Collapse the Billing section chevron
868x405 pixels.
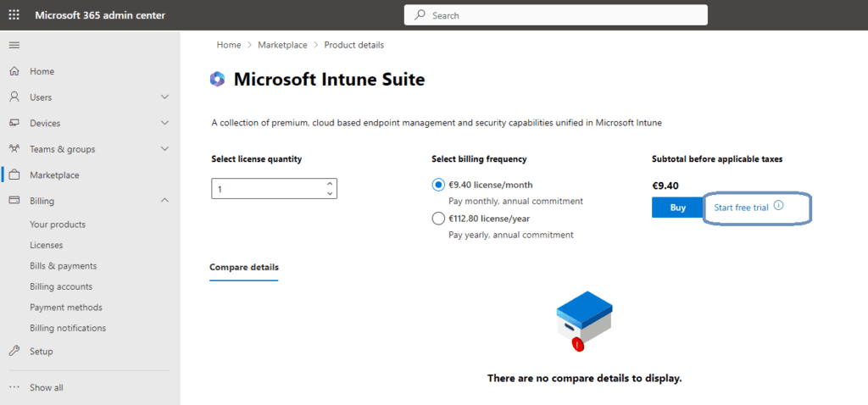click(164, 201)
